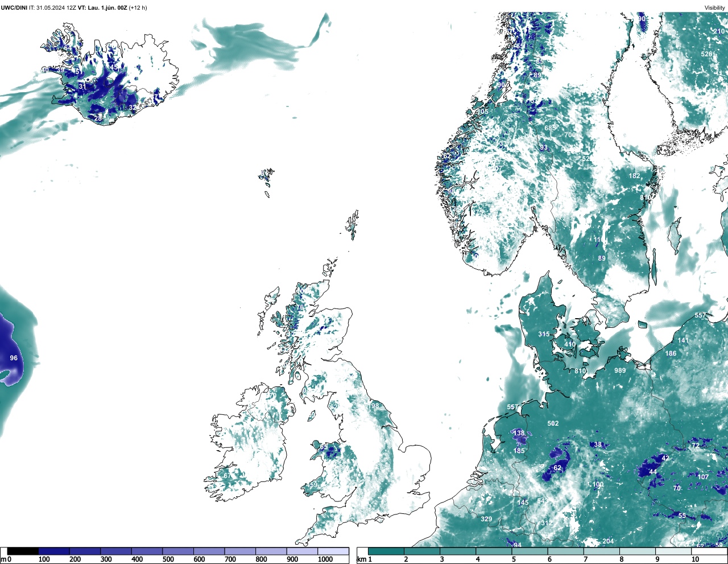The image size is (728, 564).
Task: Click the 9–10 km palest teal legend swatch
Action: coord(674,551)
